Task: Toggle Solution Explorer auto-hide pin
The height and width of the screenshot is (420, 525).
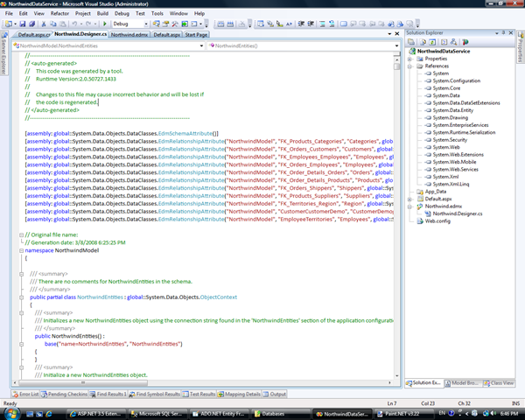Action: coord(504,33)
